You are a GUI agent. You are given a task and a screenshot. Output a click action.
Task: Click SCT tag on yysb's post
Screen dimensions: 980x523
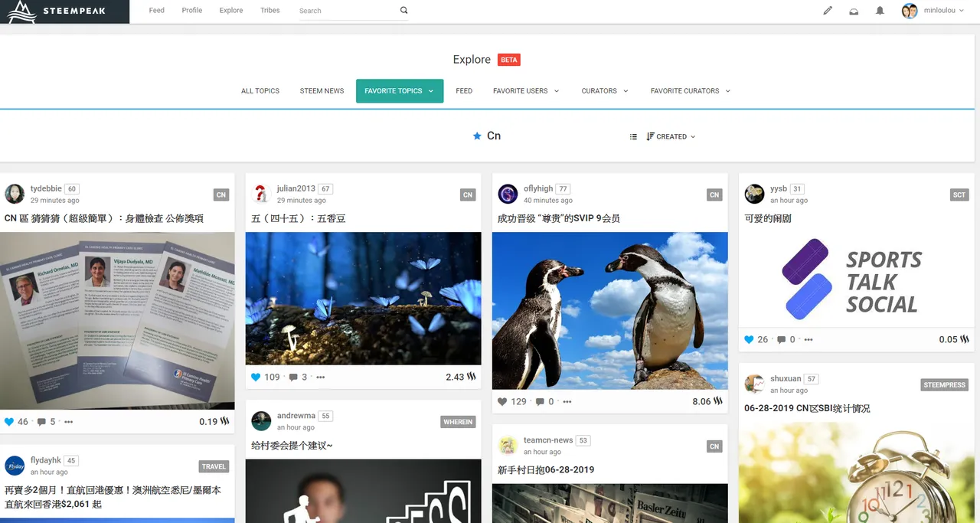tap(959, 194)
